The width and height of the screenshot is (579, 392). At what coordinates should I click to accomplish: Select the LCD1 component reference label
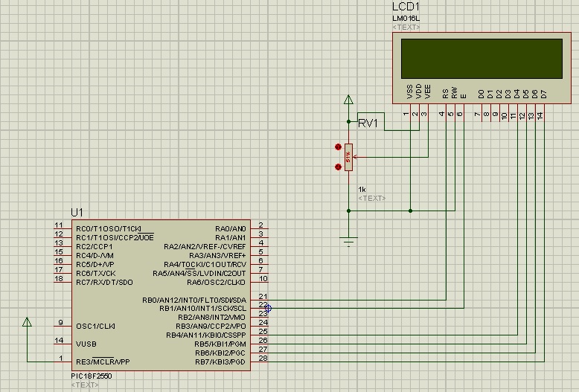(406, 7)
